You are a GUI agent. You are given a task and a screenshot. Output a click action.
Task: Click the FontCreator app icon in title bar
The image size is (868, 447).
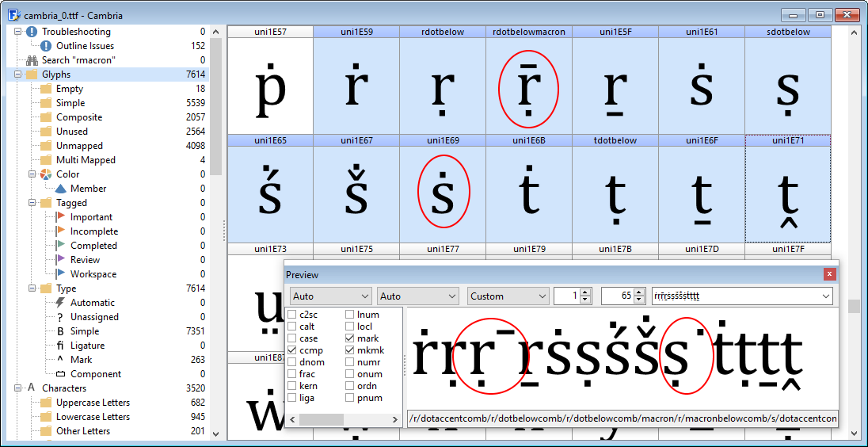14,15
